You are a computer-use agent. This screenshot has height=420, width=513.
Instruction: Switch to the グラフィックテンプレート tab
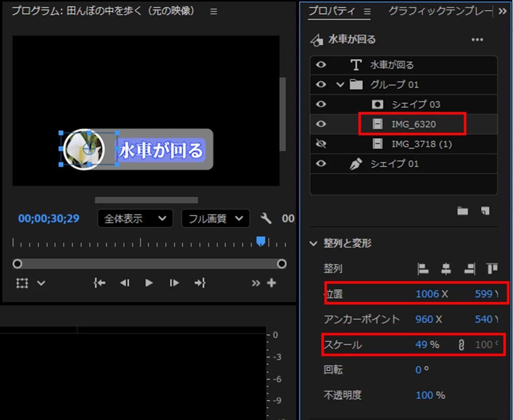click(x=440, y=11)
